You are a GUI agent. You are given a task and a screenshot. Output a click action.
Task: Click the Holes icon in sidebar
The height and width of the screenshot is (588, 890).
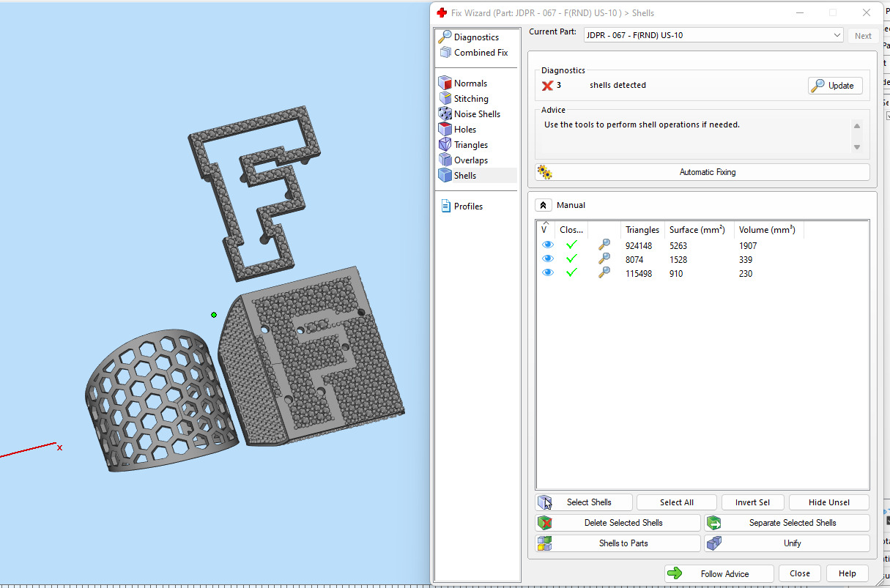point(445,130)
